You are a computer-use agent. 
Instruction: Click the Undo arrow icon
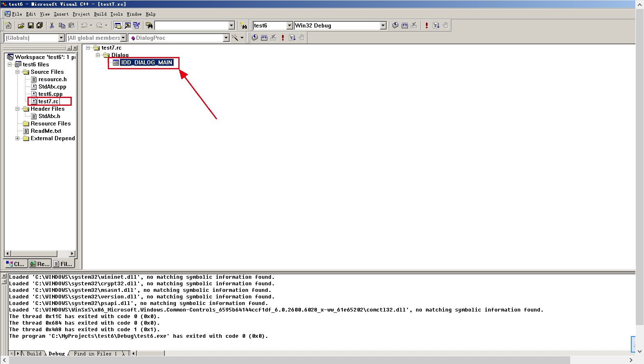[x=84, y=25]
